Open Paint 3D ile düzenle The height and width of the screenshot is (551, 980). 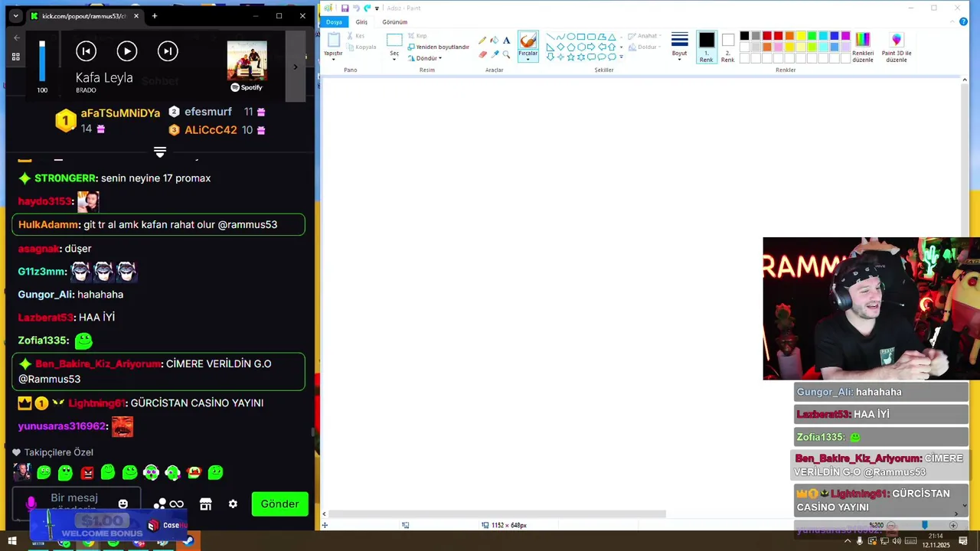[x=897, y=47]
